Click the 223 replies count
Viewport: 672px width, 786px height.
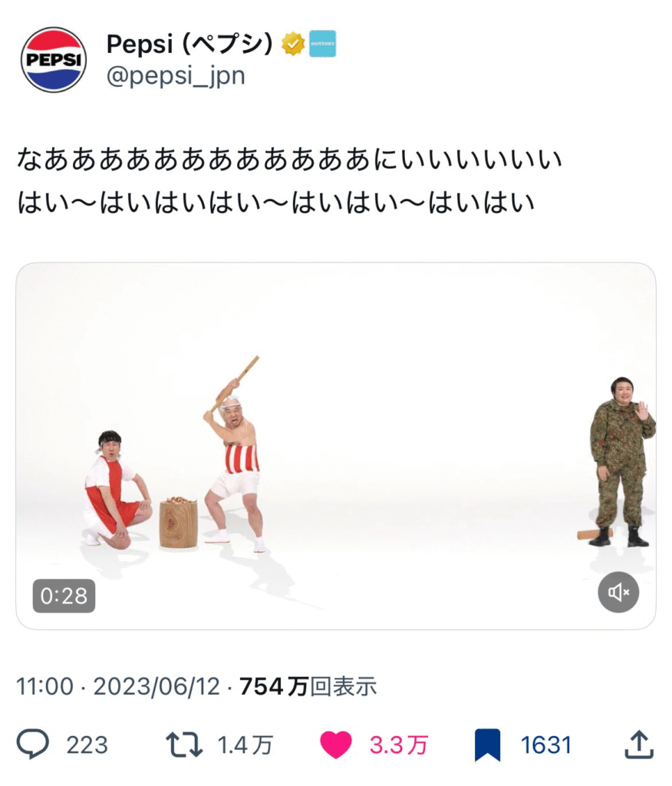[87, 745]
